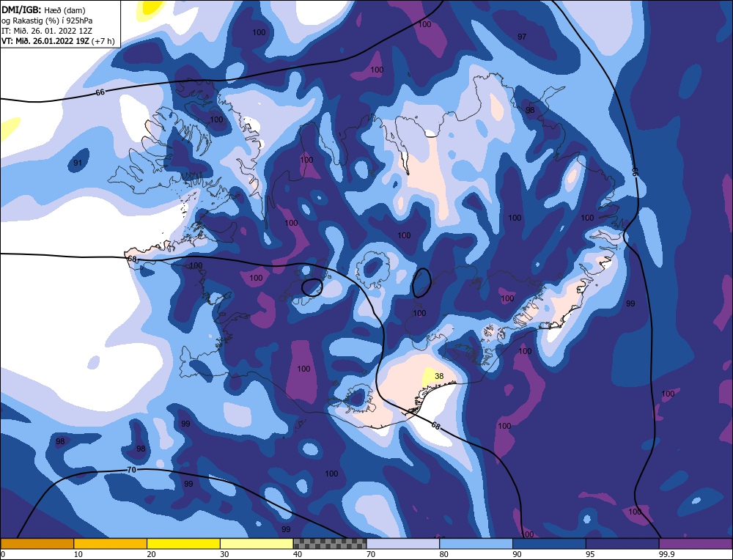Click the humidity value '38' on the map
The width and height of the screenshot is (733, 560).
439,376
